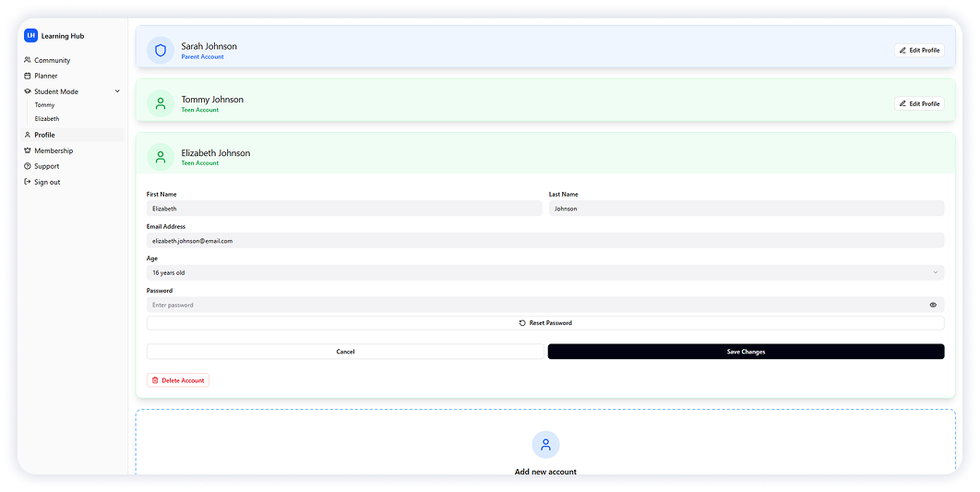Click the Delete Account button

pyautogui.click(x=178, y=380)
